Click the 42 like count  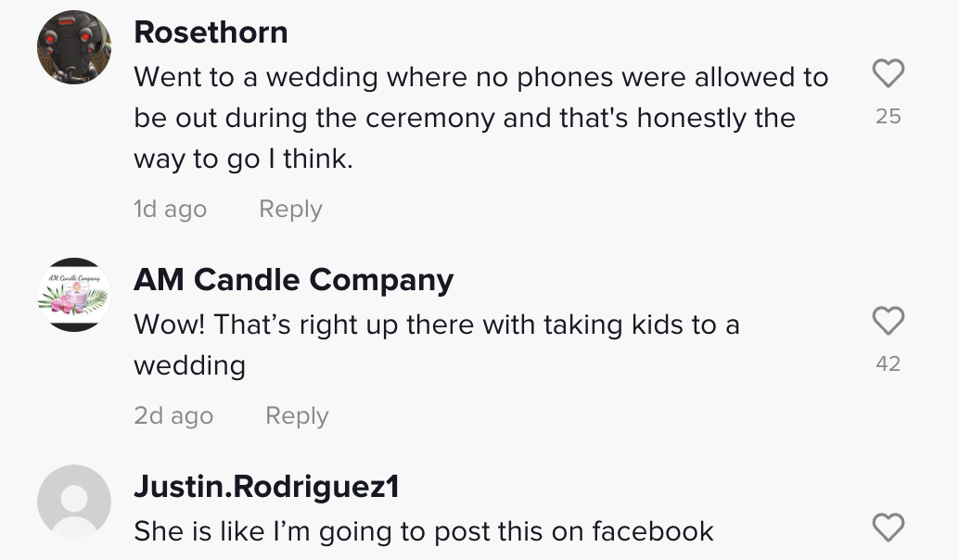889,364
